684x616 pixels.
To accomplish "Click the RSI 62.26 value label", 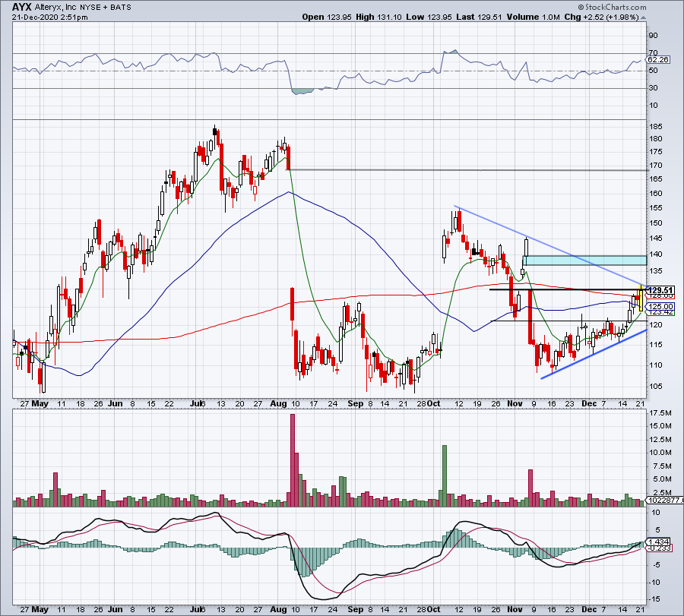I will pyautogui.click(x=658, y=60).
